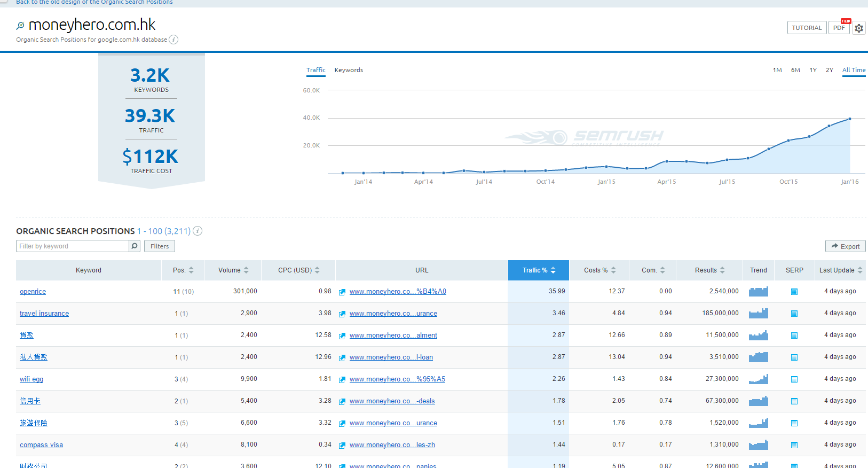Sort table by Pos. column

point(183,270)
